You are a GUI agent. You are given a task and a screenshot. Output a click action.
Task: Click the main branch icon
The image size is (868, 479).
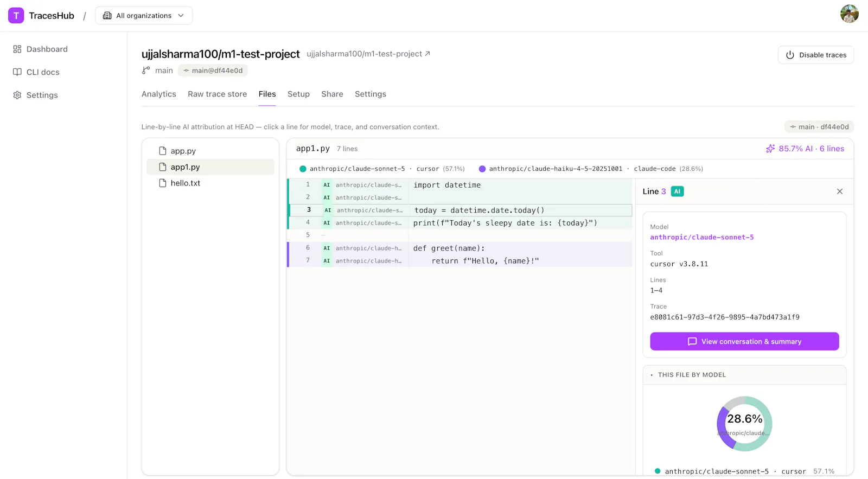[x=146, y=71]
